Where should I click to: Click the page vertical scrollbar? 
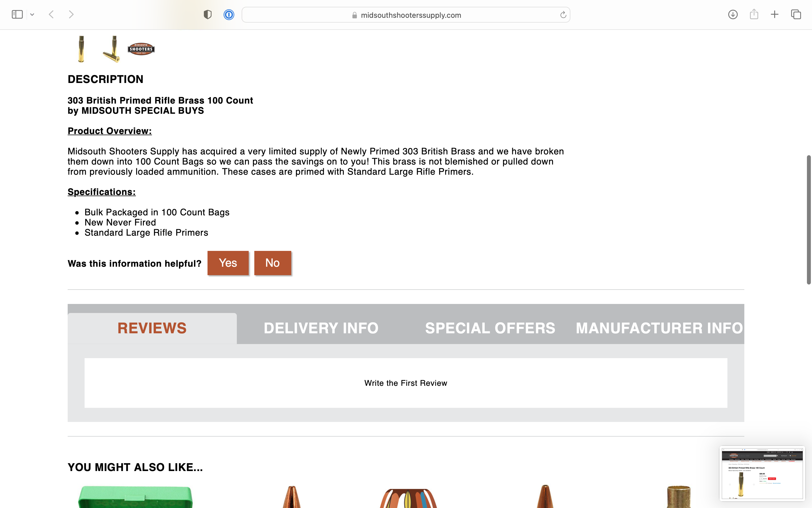click(x=809, y=220)
